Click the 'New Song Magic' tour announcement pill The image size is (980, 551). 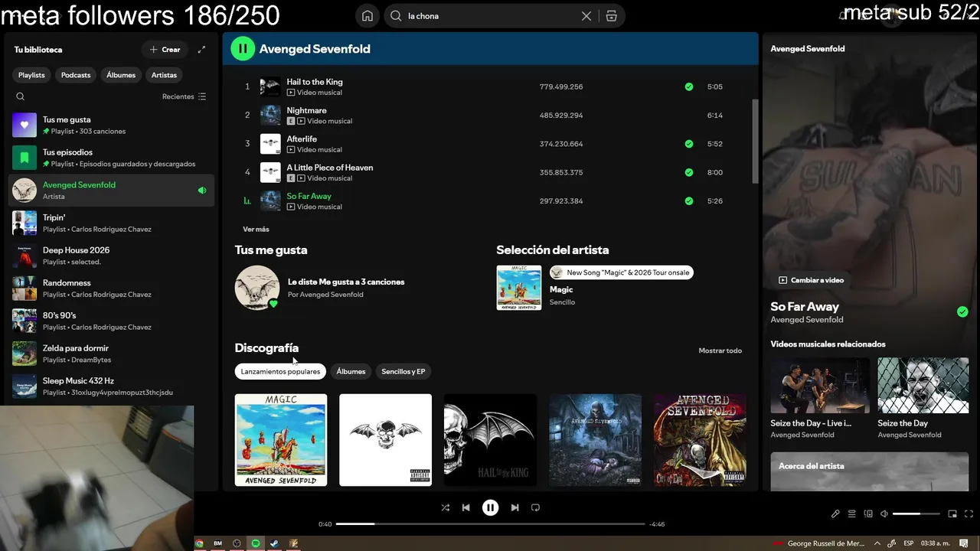coord(621,272)
